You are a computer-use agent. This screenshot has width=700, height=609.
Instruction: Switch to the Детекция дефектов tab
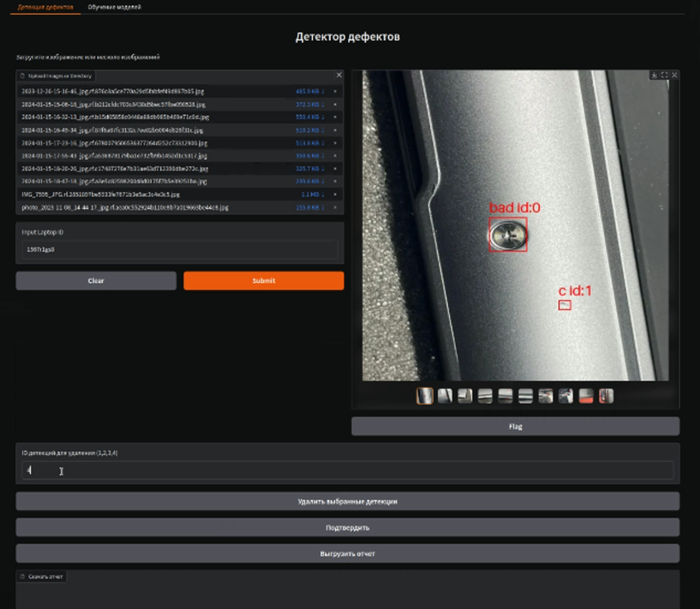[45, 7]
